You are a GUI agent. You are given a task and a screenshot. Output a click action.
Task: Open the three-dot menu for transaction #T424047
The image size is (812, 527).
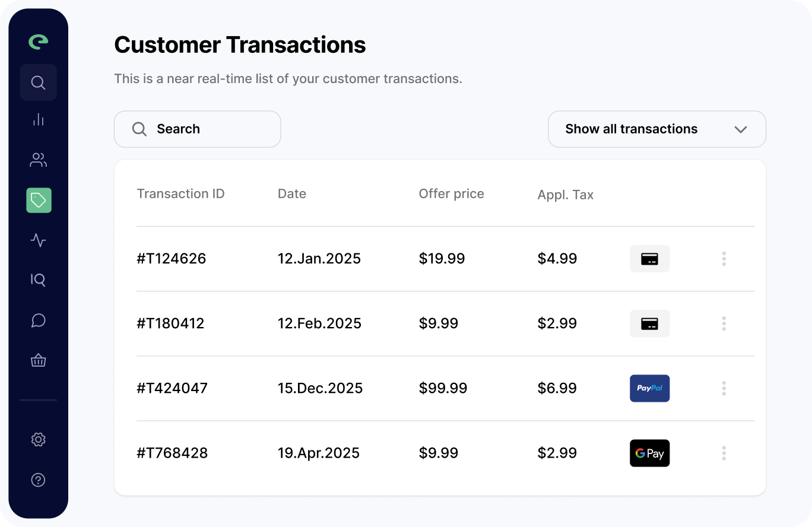coord(724,388)
